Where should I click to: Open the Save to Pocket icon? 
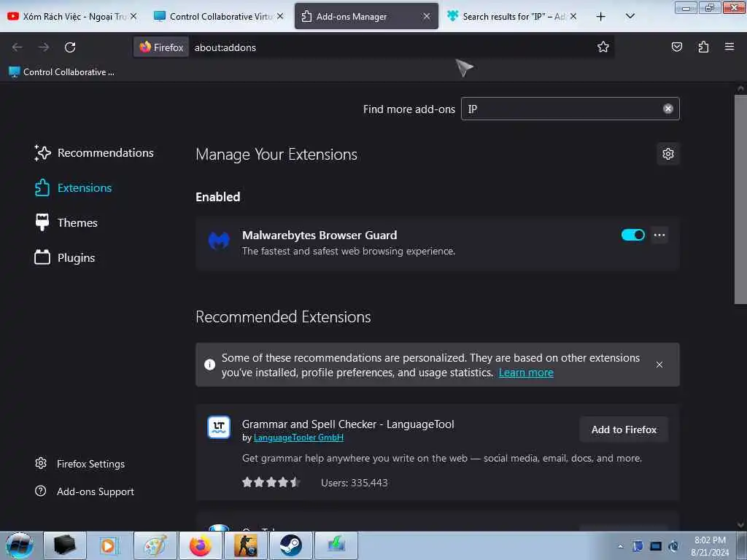point(676,47)
